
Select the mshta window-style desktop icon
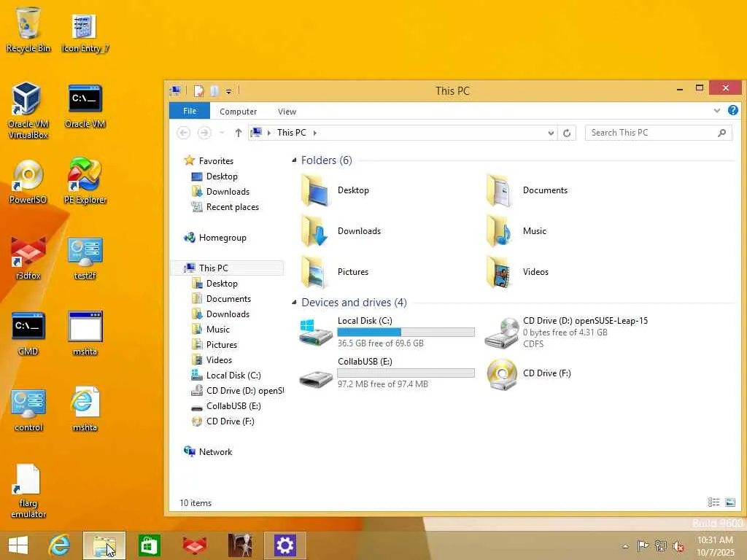85,333
